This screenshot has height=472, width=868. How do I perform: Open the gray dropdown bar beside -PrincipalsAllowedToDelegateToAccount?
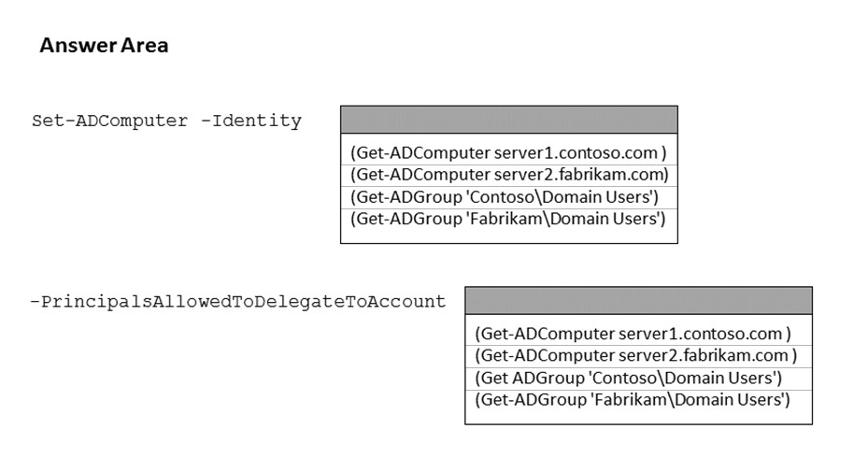coord(638,301)
